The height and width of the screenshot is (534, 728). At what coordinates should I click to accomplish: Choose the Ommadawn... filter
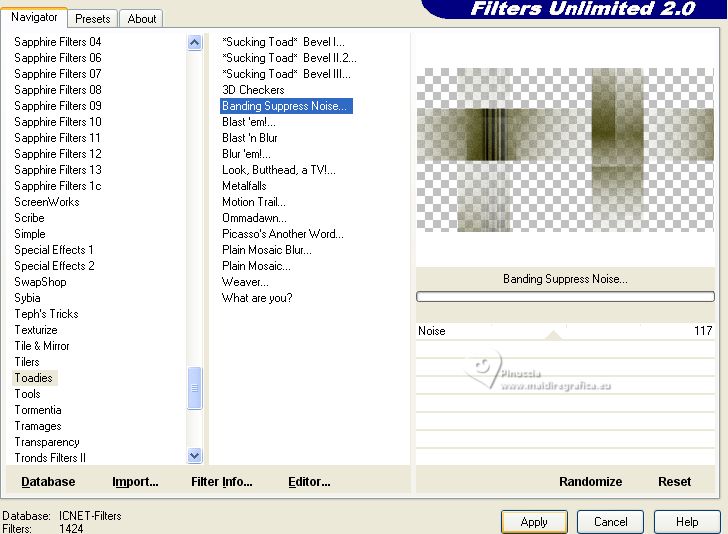tap(254, 218)
